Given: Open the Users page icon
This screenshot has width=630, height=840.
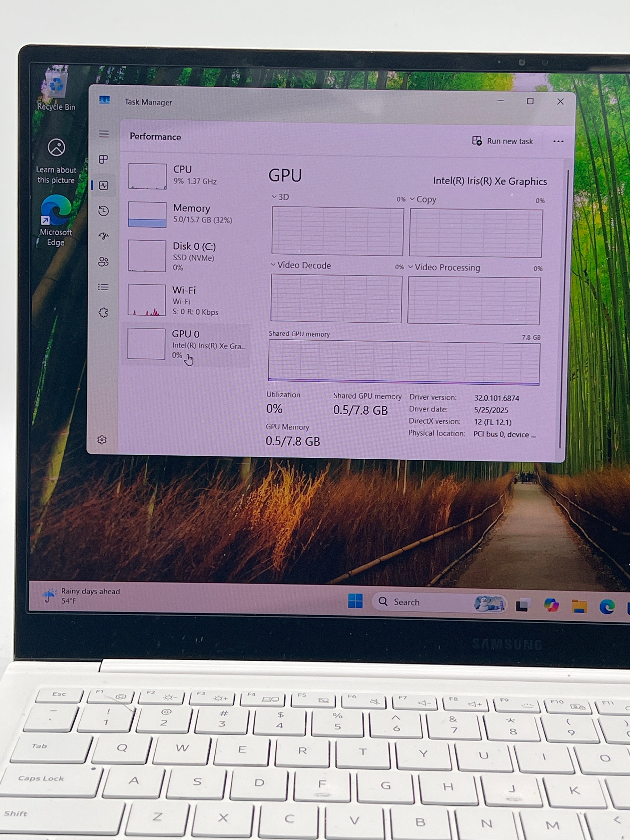Looking at the screenshot, I should pos(103,261).
